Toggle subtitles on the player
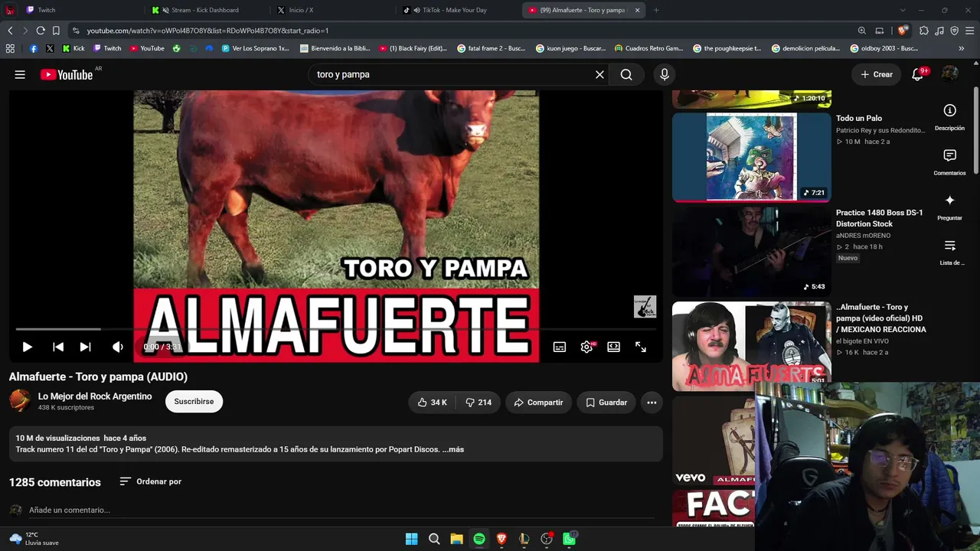 pyautogui.click(x=560, y=347)
